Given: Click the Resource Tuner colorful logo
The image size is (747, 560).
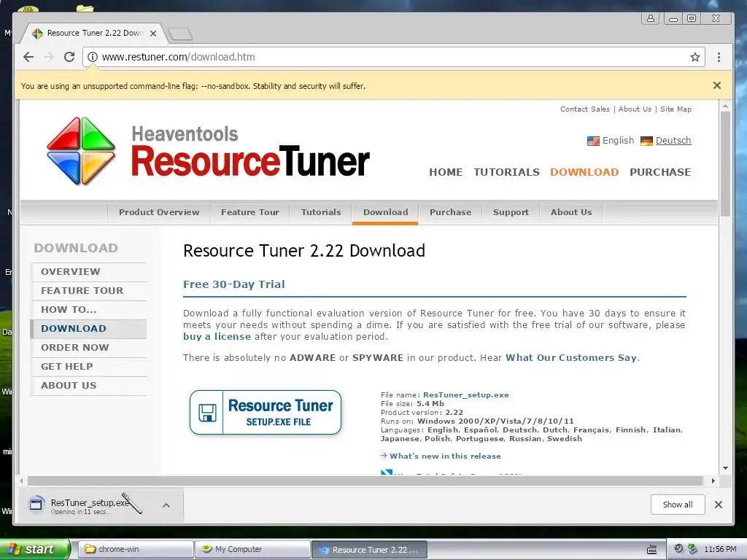Looking at the screenshot, I should [81, 151].
